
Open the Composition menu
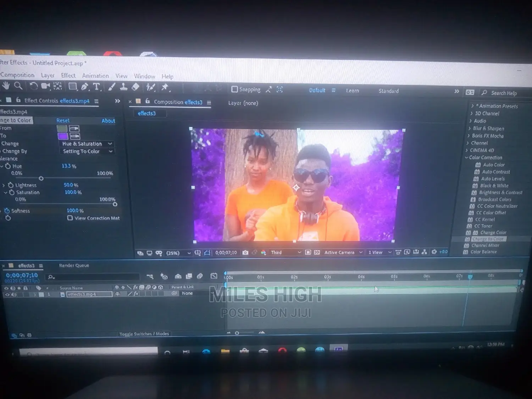click(x=17, y=75)
